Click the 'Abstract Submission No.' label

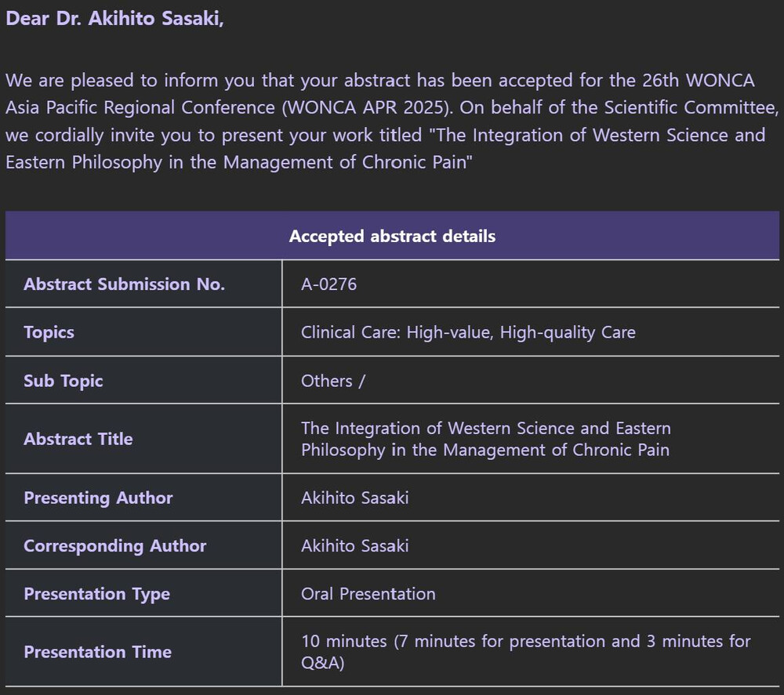pyautogui.click(x=124, y=284)
